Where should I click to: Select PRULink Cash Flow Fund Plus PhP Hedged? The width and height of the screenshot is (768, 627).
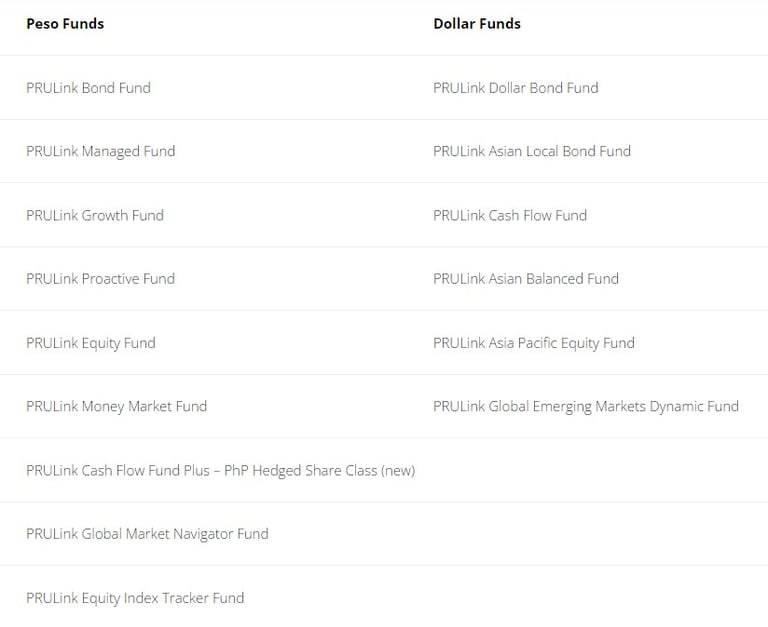220,470
